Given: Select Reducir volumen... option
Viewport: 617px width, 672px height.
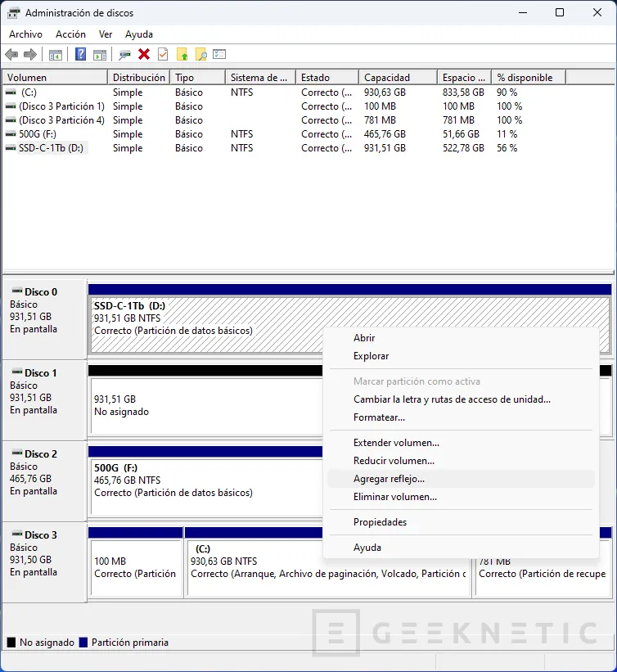Looking at the screenshot, I should tap(461, 461).
